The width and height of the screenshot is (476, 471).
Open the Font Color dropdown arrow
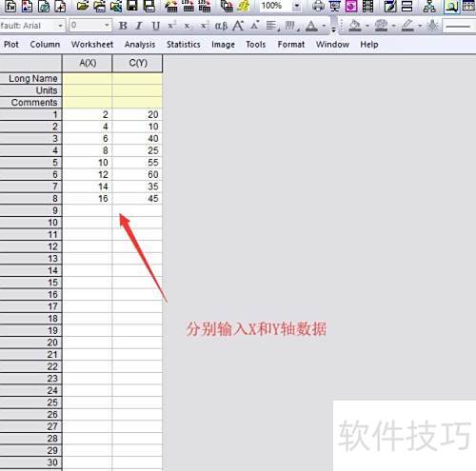tap(324, 26)
